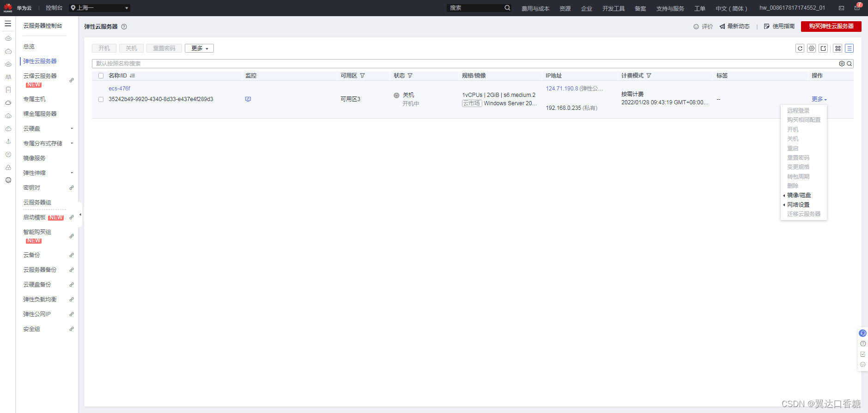Click IP address 124.71.190.8
This screenshot has width=868, height=413.
(x=562, y=89)
